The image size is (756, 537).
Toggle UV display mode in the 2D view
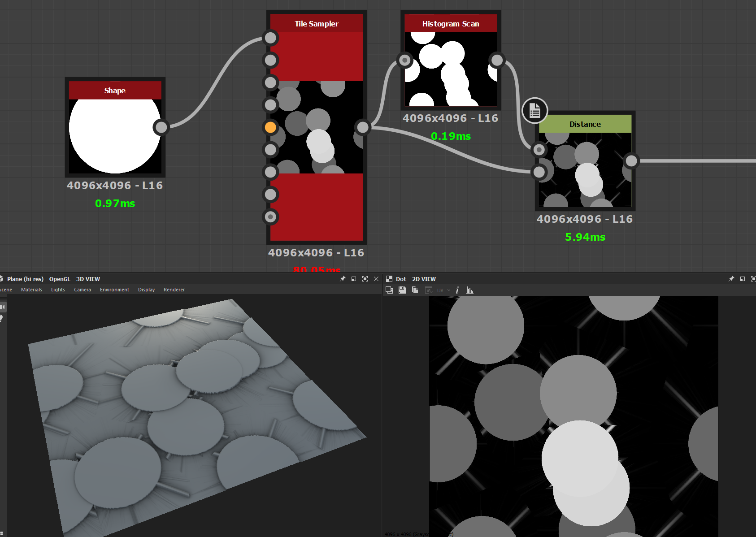[440, 290]
